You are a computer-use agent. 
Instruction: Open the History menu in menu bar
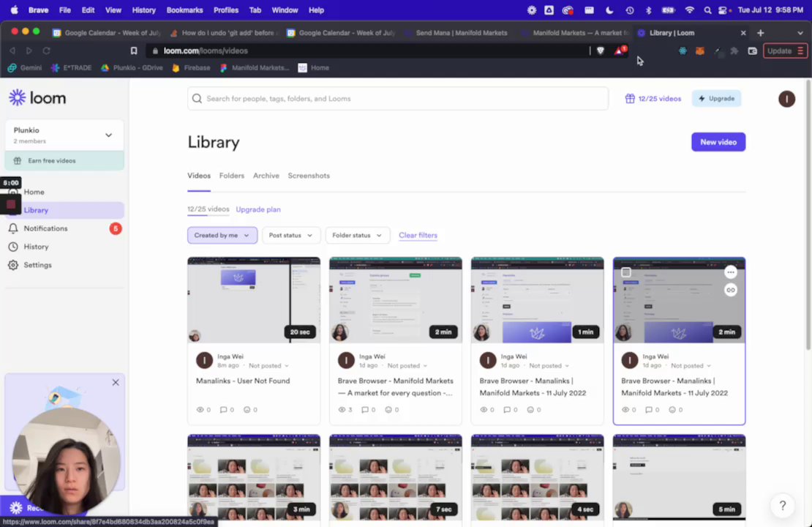pos(143,10)
